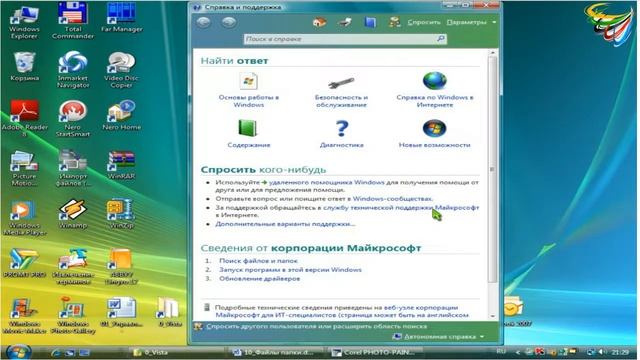Click the Forward arrow in Help window
Screen dimensions: 640x360
coord(229,22)
